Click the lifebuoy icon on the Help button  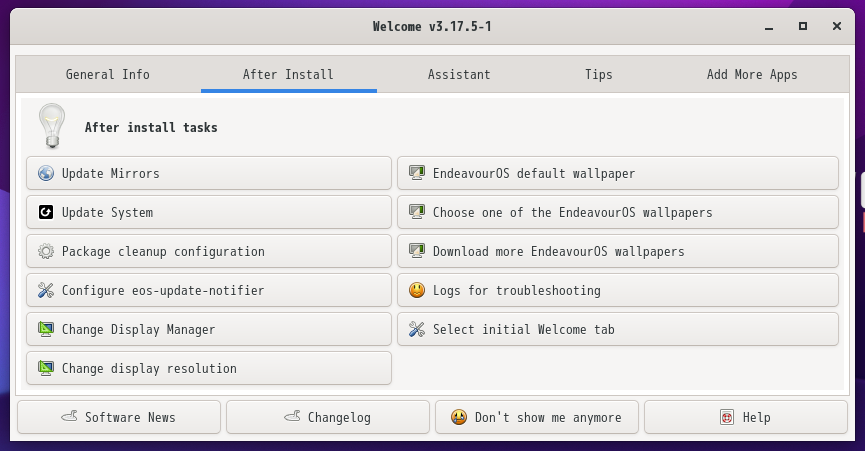coord(727,417)
